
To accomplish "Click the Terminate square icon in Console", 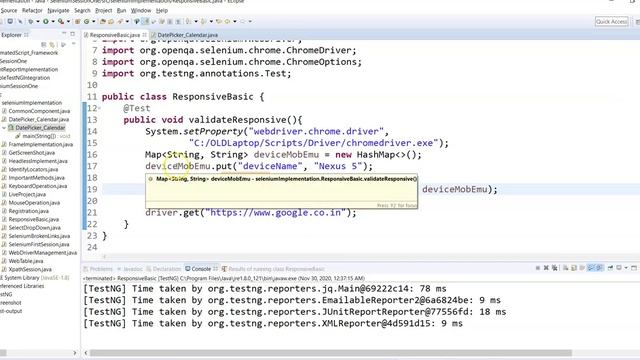I will click(x=538, y=268).
